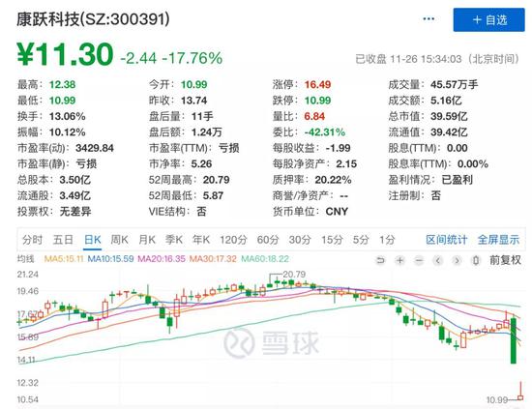Click the 52周最低 value 5.87
This screenshot has height=409, width=532.
(213, 195)
